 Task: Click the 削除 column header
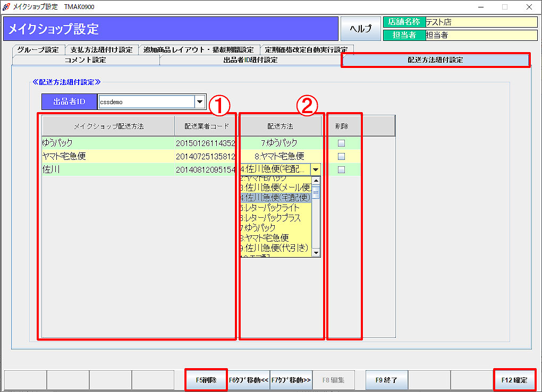point(342,126)
